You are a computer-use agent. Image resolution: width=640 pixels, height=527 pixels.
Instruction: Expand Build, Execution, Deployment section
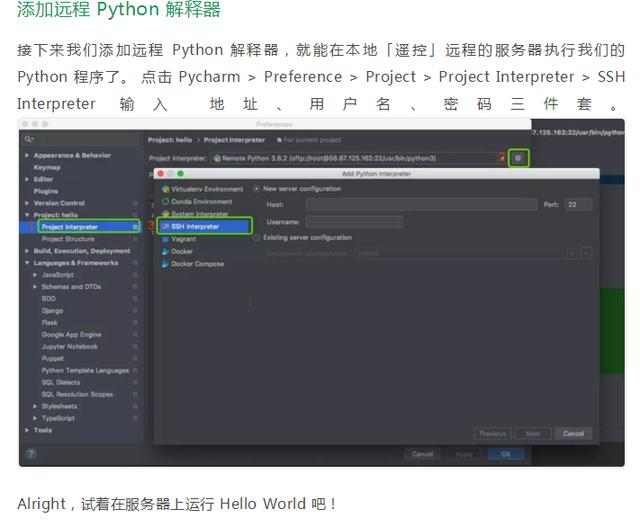click(27, 251)
